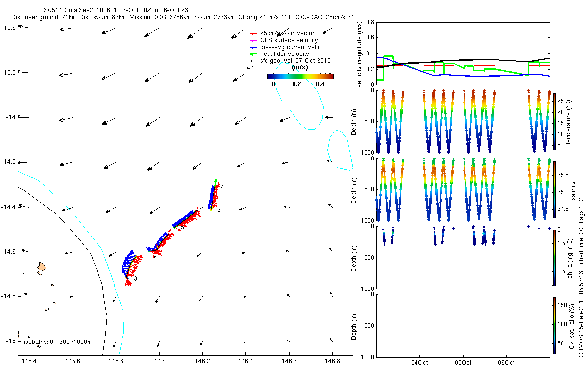
Task: Click the 06Oct time axis label
Action: click(x=506, y=363)
